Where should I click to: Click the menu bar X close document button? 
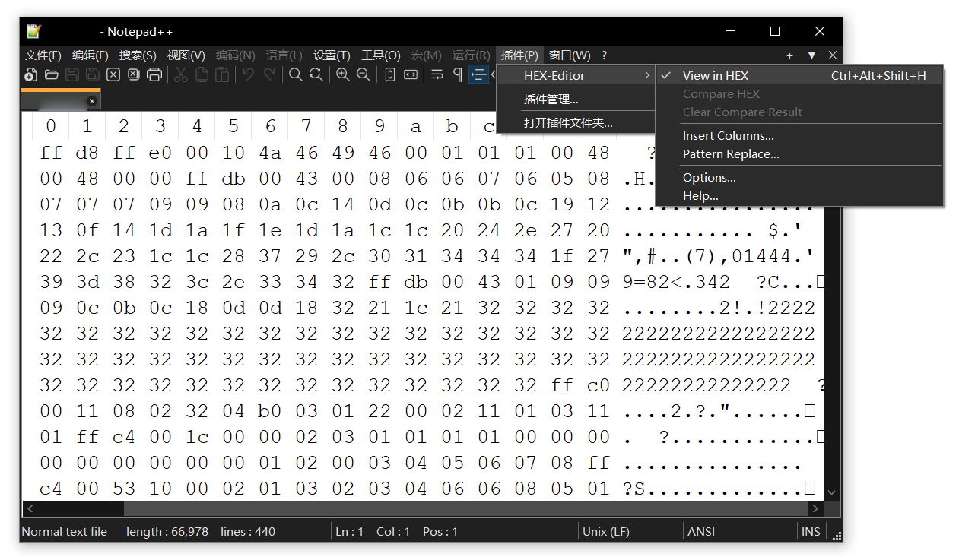[x=833, y=55]
